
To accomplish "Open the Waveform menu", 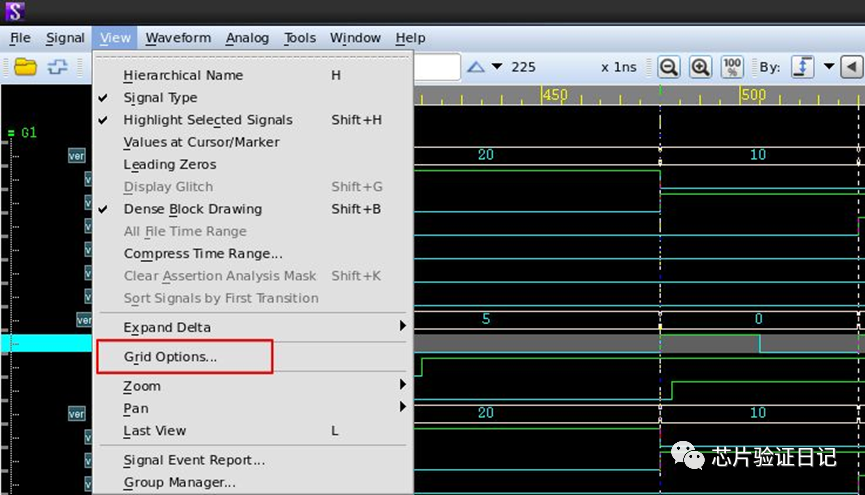I will pyautogui.click(x=178, y=38).
